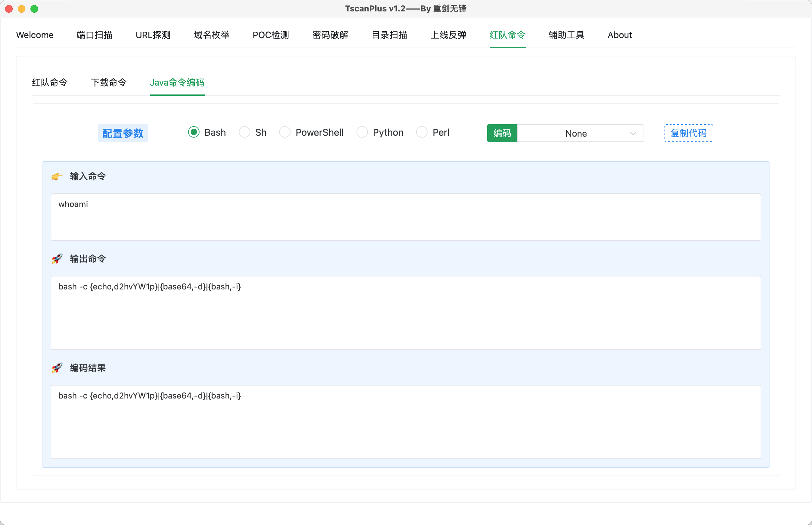Click the 复制代码 copy button
The width and height of the screenshot is (812, 525).
point(689,133)
